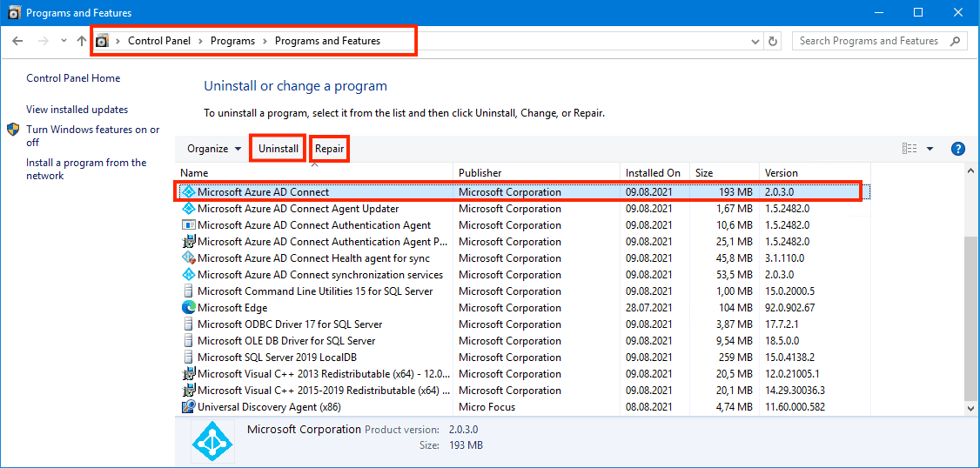Select Azure AD Connect synchronization services row
This screenshot has height=468, width=980.
[x=522, y=275]
